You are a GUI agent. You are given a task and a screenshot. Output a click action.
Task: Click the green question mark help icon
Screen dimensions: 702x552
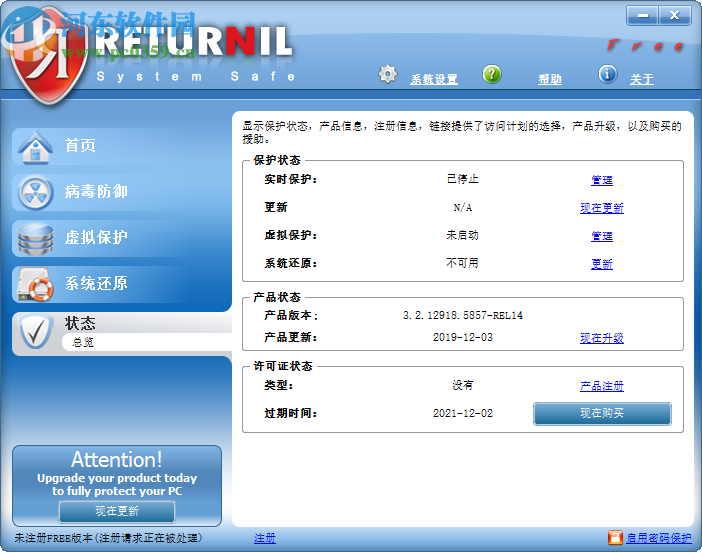pos(492,74)
